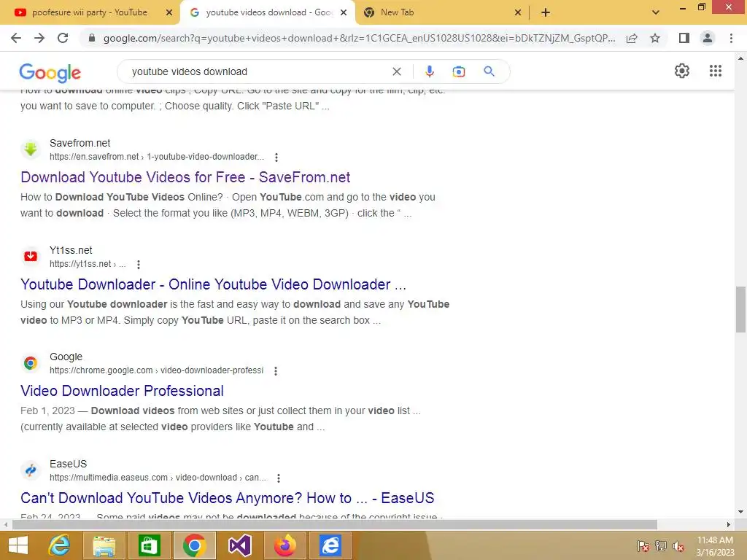Click the horizontal scrollbar right arrow

pos(729,525)
